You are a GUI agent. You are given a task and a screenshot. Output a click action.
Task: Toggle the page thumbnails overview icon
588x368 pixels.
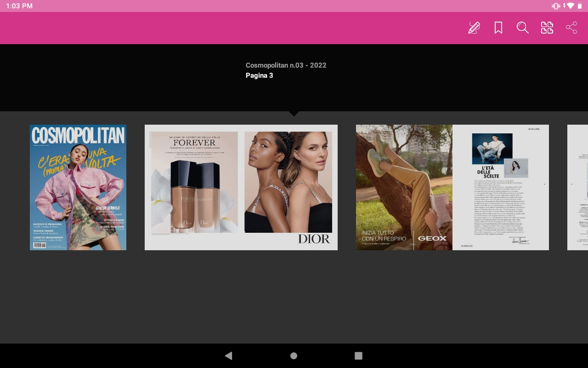(x=547, y=28)
